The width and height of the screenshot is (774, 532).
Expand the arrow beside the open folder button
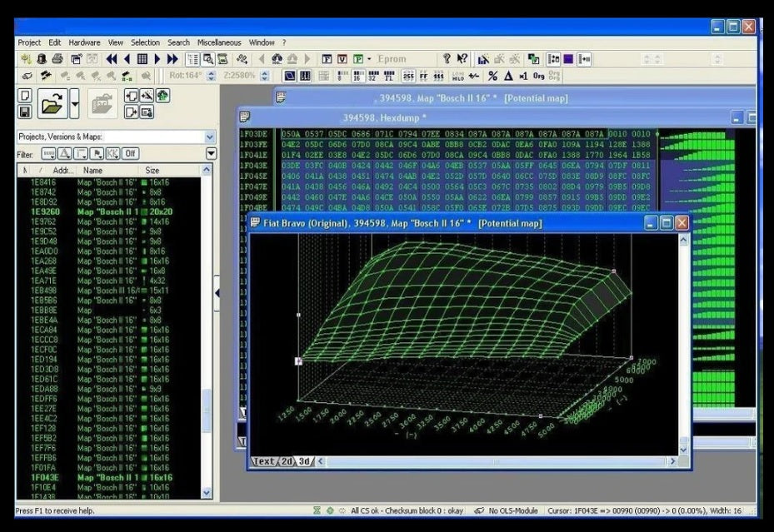(x=75, y=104)
